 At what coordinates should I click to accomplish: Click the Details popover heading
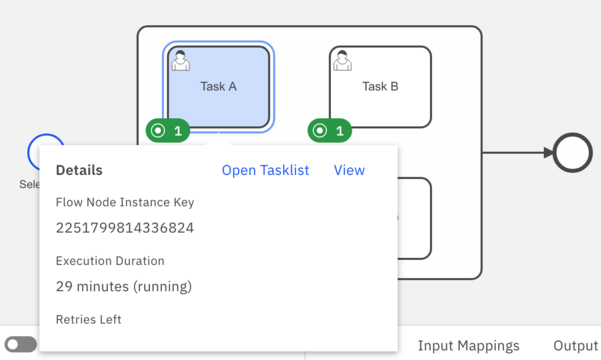point(79,170)
